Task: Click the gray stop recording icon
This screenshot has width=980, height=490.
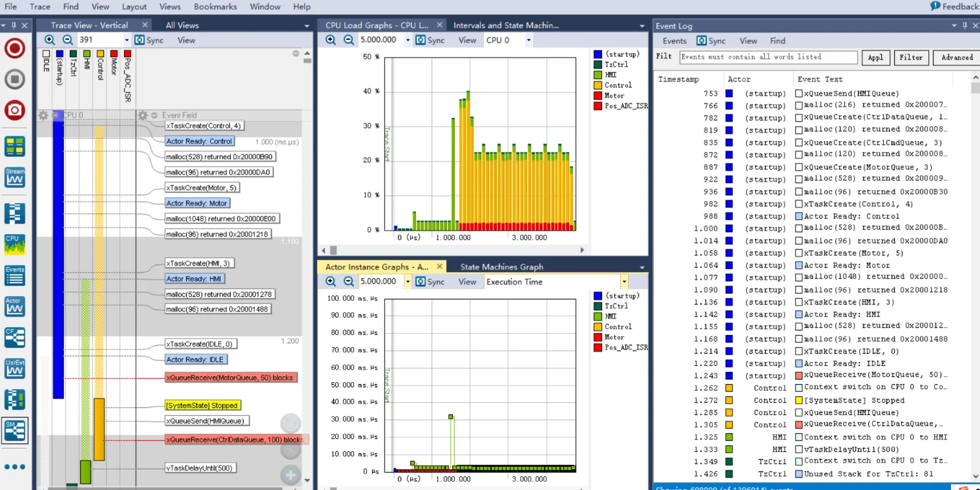Action: [15, 80]
